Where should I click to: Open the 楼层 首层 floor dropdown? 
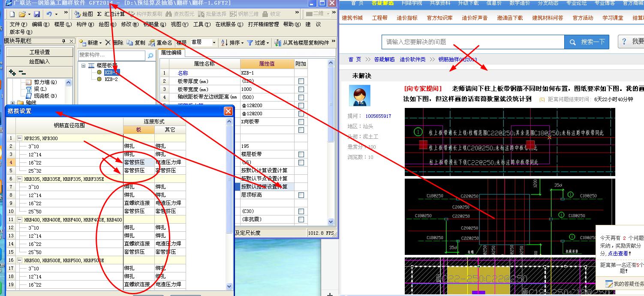point(214,42)
